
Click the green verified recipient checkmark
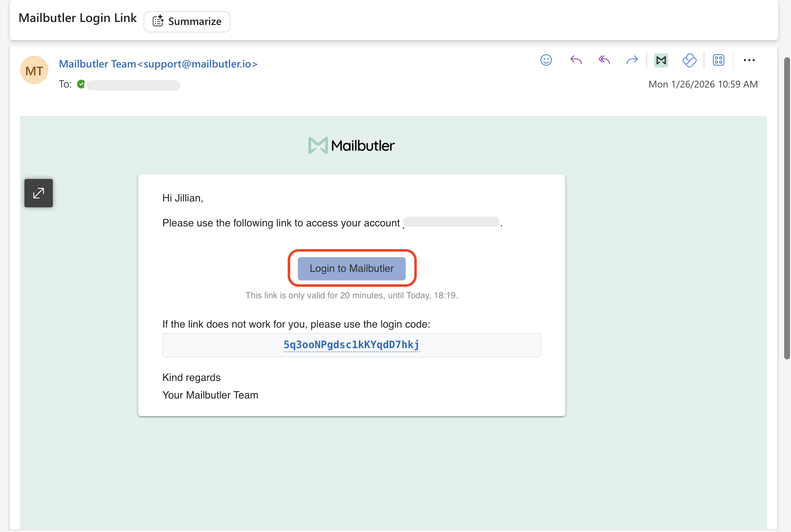[x=81, y=84]
